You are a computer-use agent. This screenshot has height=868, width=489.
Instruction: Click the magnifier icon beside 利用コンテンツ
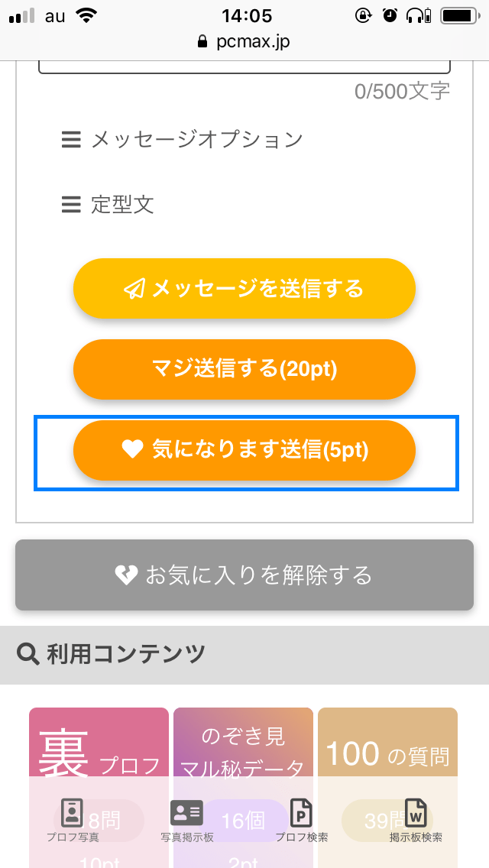(x=28, y=654)
